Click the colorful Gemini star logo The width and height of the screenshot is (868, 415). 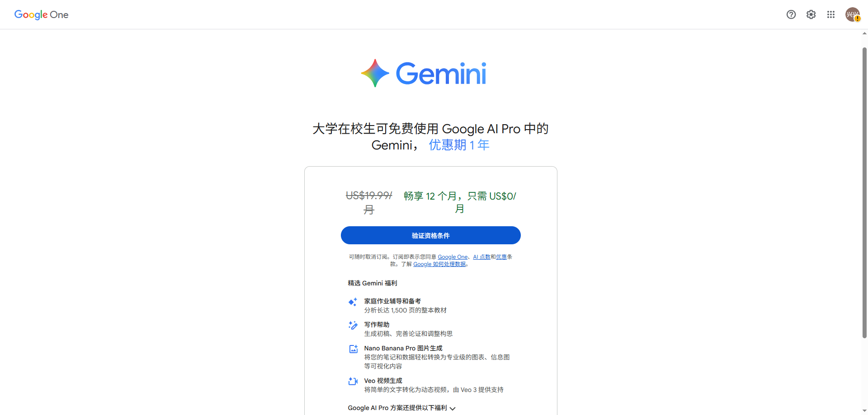pyautogui.click(x=375, y=73)
